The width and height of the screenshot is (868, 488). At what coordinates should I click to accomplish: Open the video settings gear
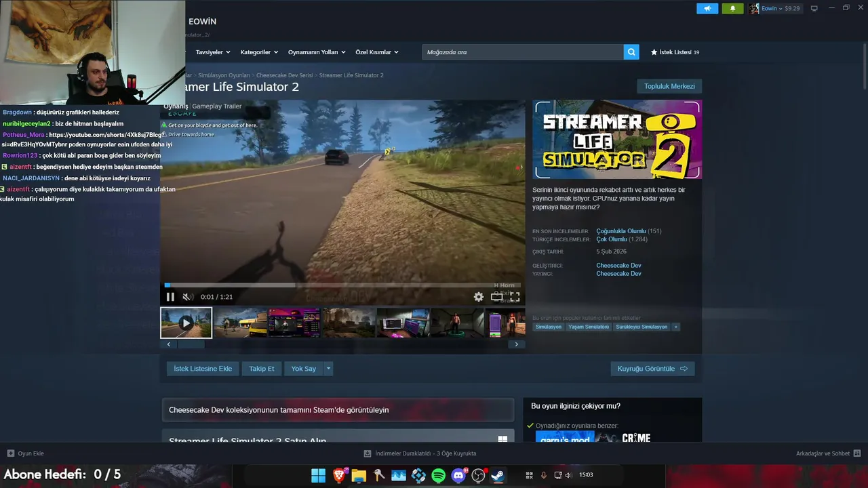coord(479,297)
